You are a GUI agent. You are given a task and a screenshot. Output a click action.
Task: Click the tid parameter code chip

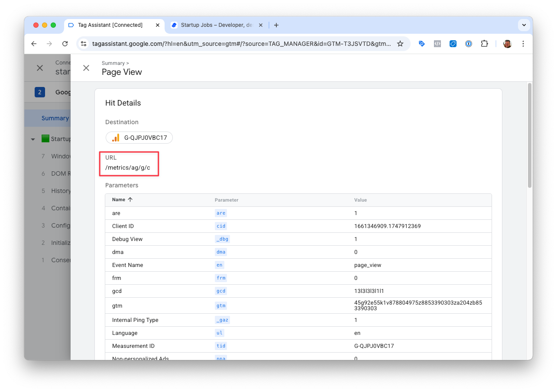point(221,346)
